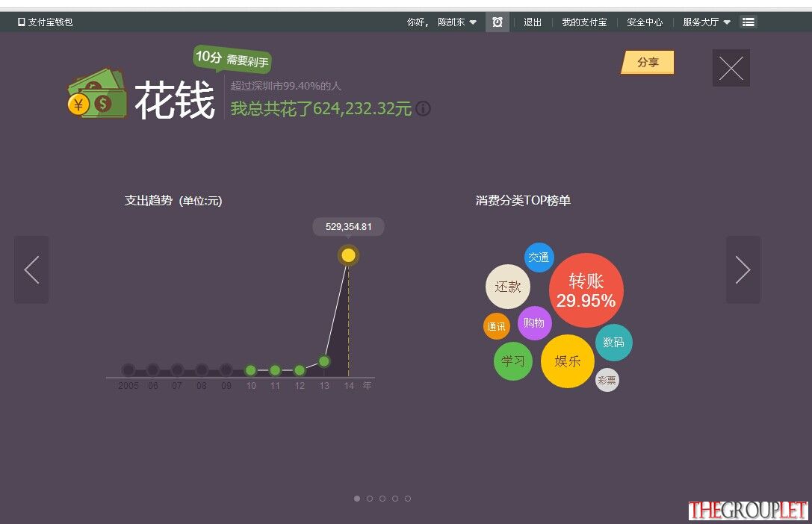Click the 超过深圳市99.40%的人 text
This screenshot has height=524, width=812.
[286, 86]
